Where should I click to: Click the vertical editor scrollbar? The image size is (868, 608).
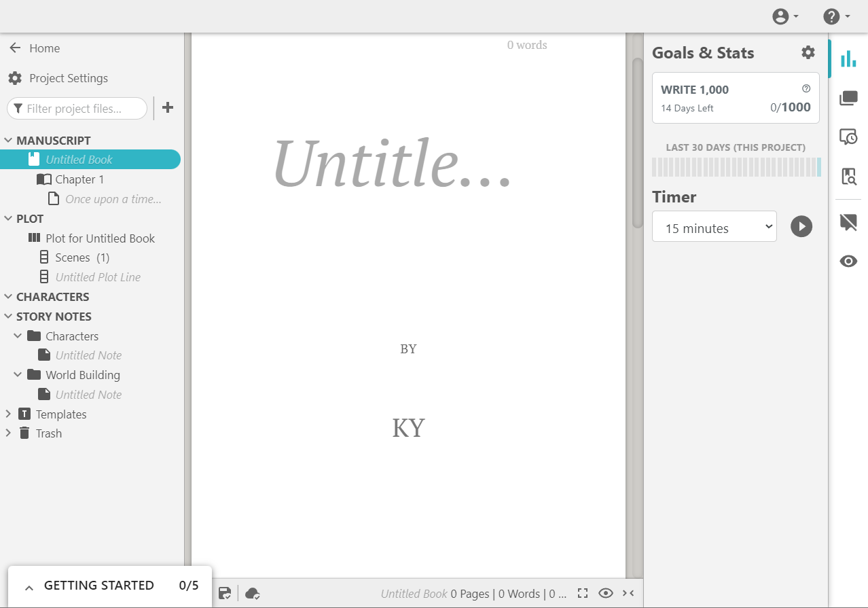[637, 143]
